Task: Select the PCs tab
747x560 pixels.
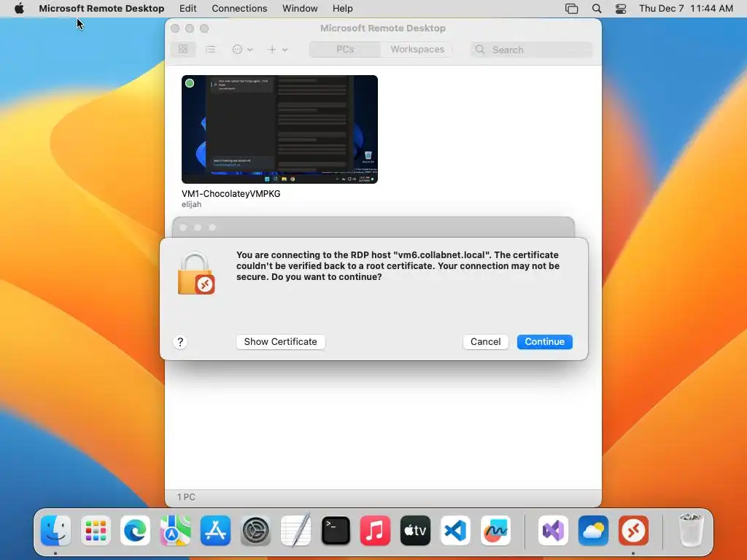Action: coord(345,49)
